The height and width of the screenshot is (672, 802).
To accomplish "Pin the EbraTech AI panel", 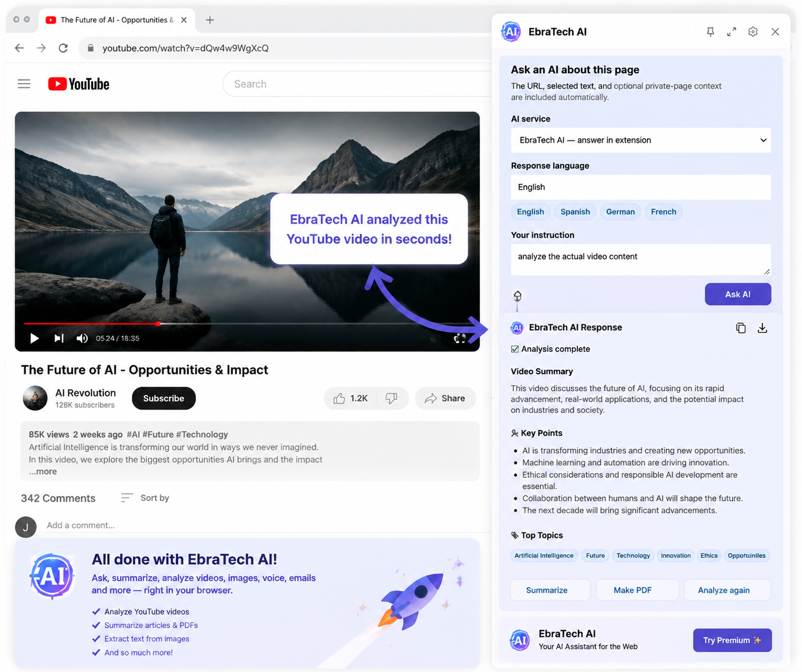I will click(710, 32).
